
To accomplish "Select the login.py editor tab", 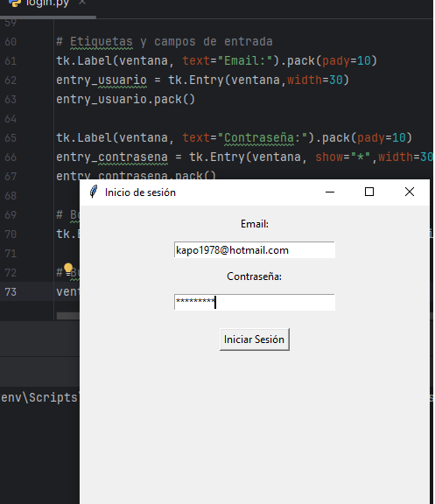I will tap(47, 3).
